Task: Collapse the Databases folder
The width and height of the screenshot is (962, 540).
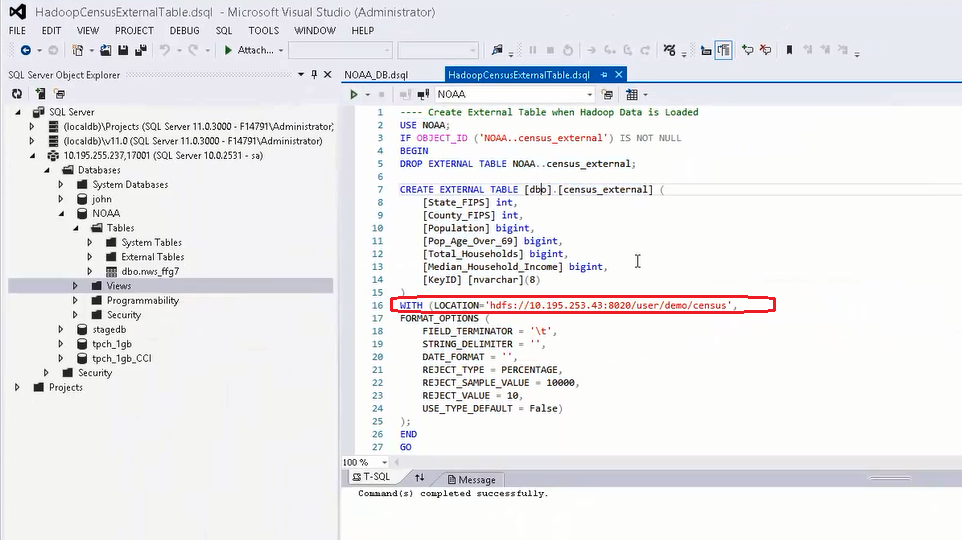Action: (47, 170)
